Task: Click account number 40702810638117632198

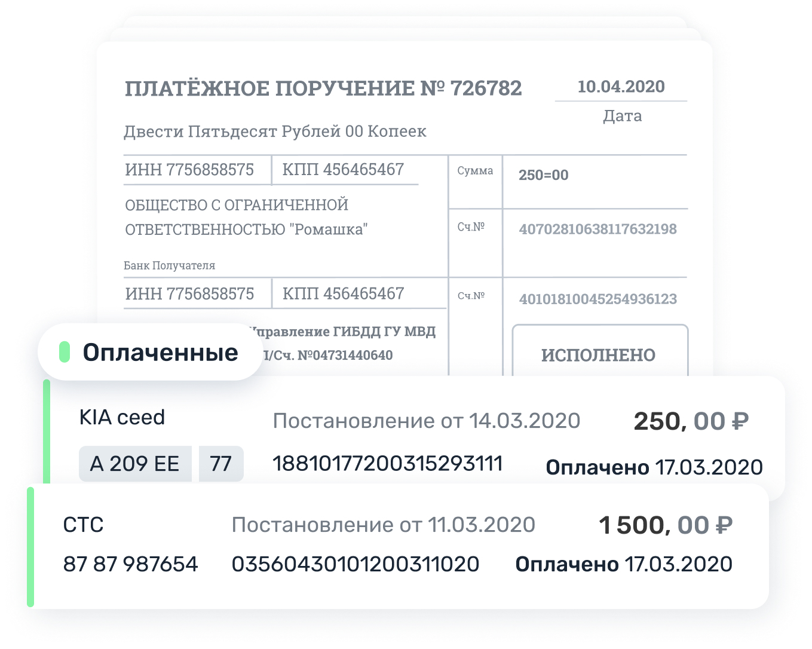Action: point(597,229)
